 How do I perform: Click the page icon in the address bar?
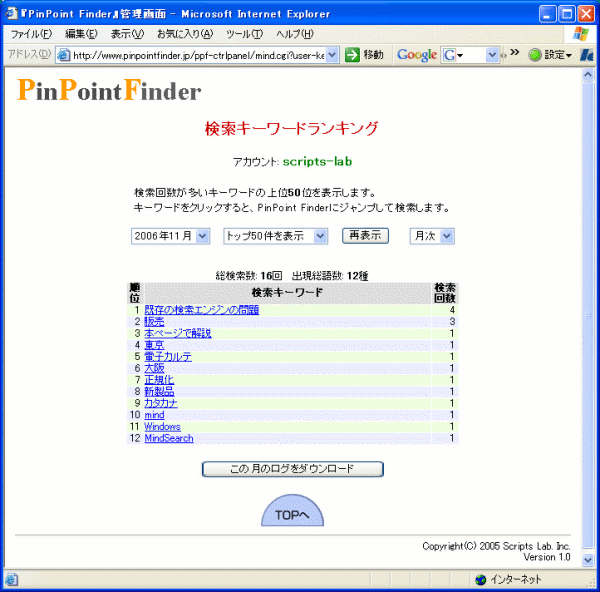(x=64, y=55)
